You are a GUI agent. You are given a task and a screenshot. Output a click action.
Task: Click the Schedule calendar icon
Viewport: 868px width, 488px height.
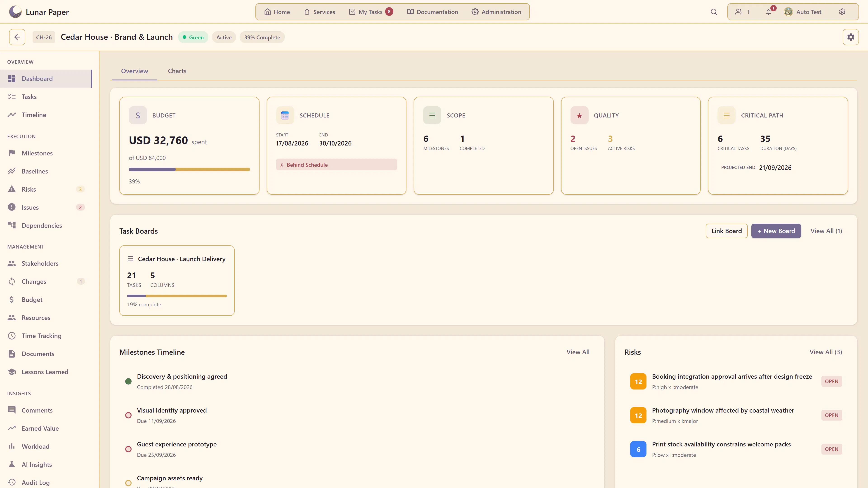pyautogui.click(x=285, y=115)
